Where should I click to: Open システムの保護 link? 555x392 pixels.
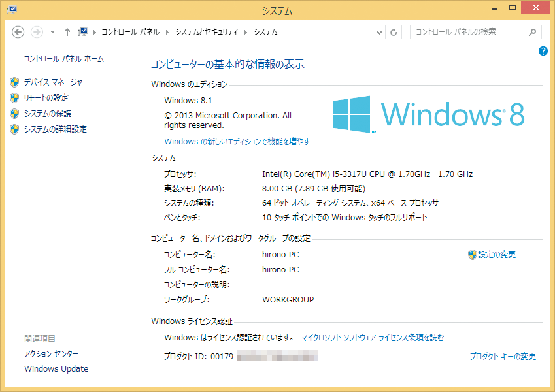48,114
